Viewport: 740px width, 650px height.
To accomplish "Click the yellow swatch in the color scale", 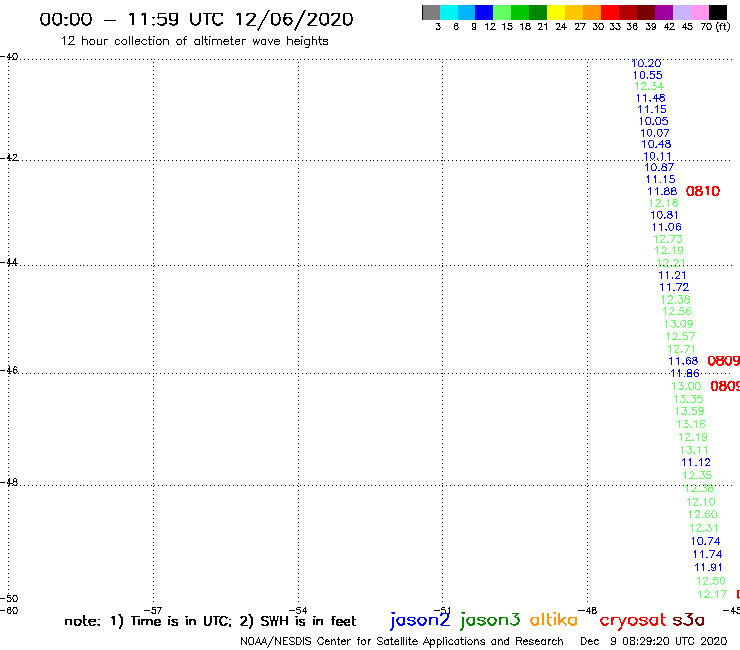I will pyautogui.click(x=556, y=12).
